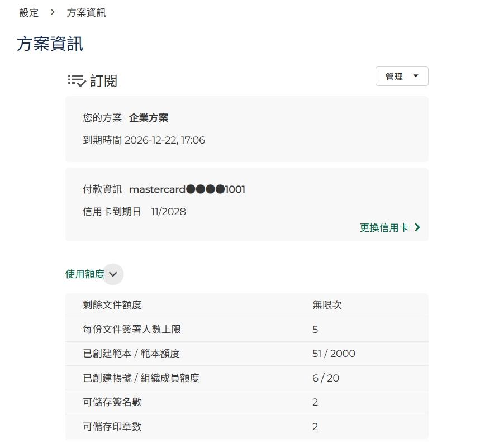Click the 可儲存印章數 row
This screenshot has height=448, width=494.
(x=246, y=426)
